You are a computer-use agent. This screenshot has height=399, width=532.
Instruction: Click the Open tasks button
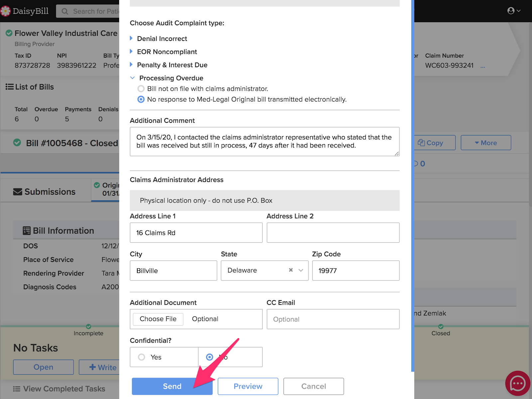(44, 367)
